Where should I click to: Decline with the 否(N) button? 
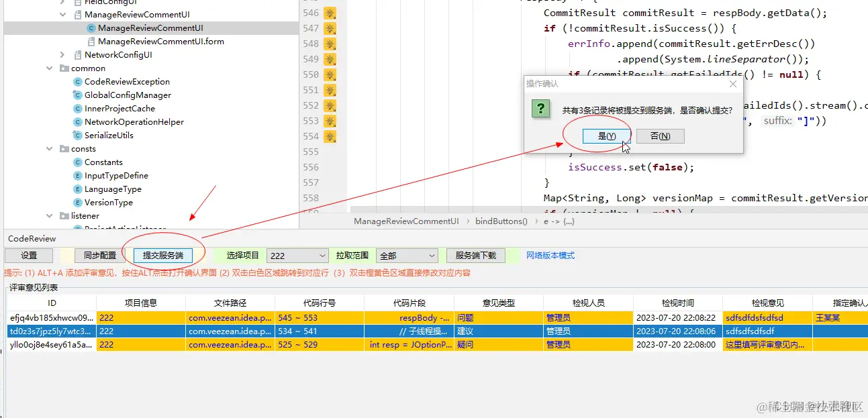click(661, 136)
